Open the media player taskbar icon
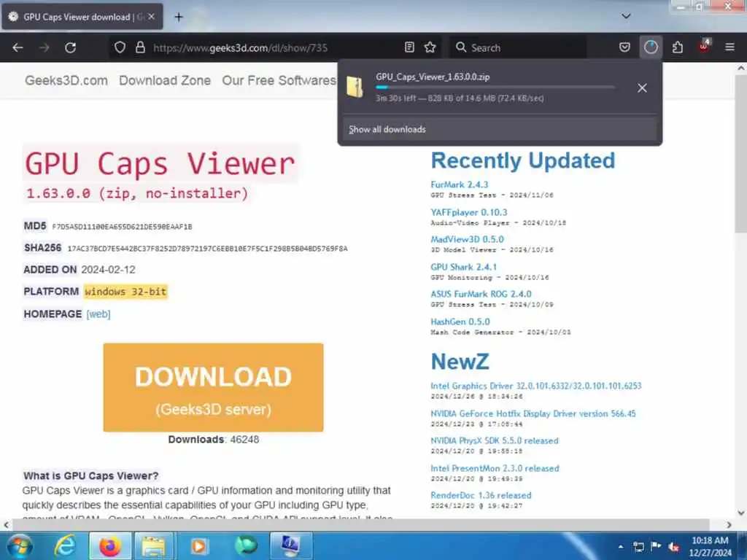747x560 pixels. [x=198, y=545]
